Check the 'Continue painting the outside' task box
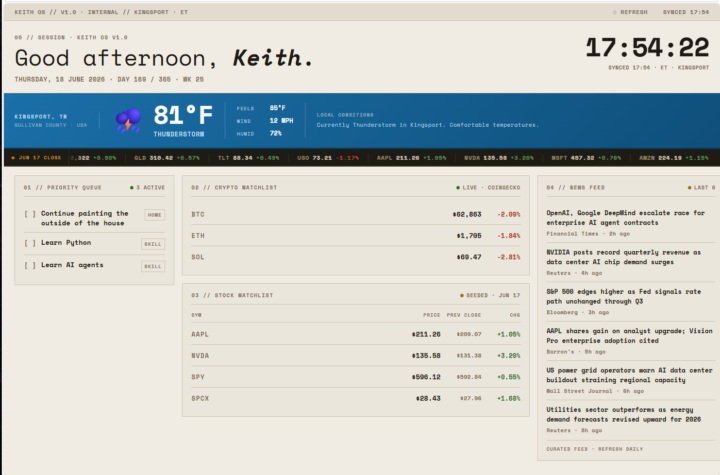 [x=30, y=214]
